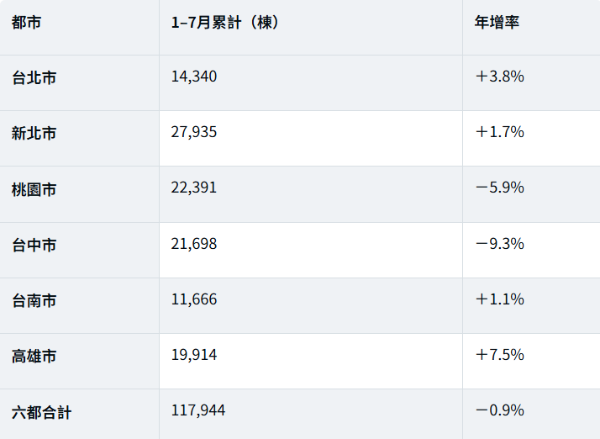Select the 台南市 row label
This screenshot has width=600, height=439.
[34, 300]
